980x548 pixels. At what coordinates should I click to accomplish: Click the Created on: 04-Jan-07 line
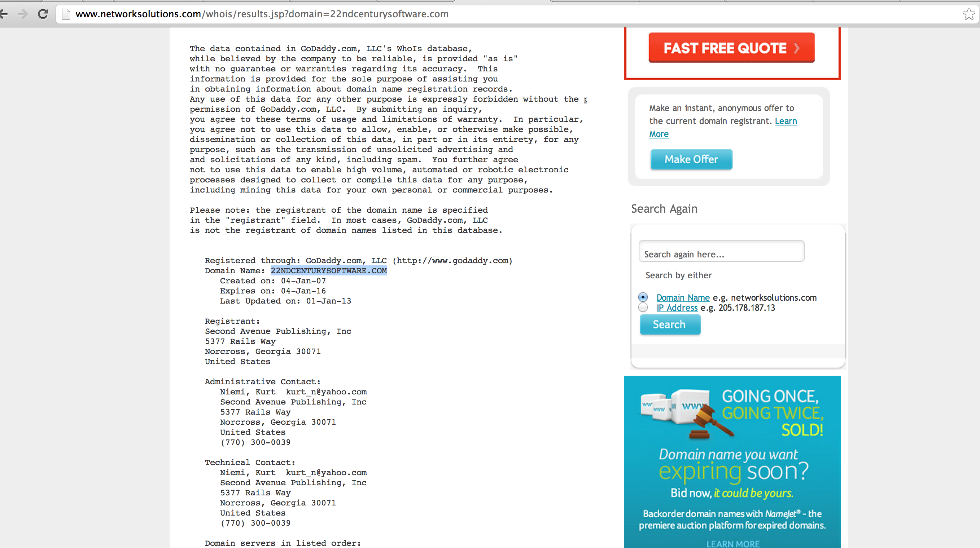[273, 281]
